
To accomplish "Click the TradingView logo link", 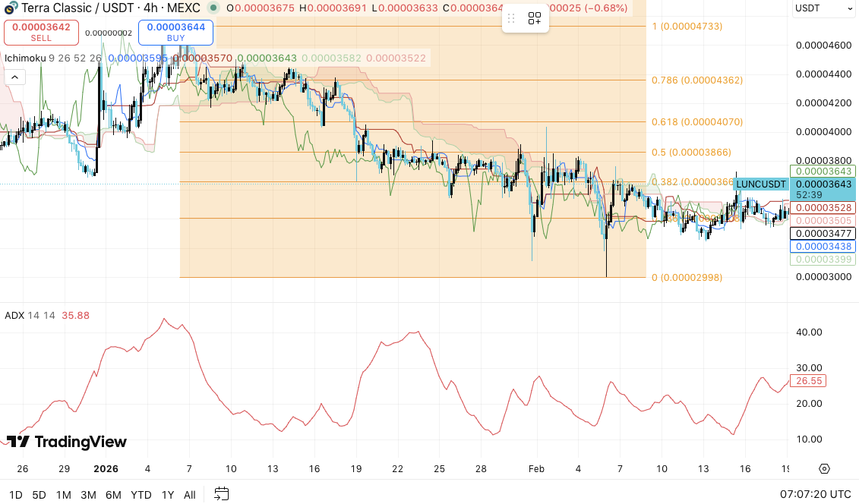I will click(x=66, y=442).
